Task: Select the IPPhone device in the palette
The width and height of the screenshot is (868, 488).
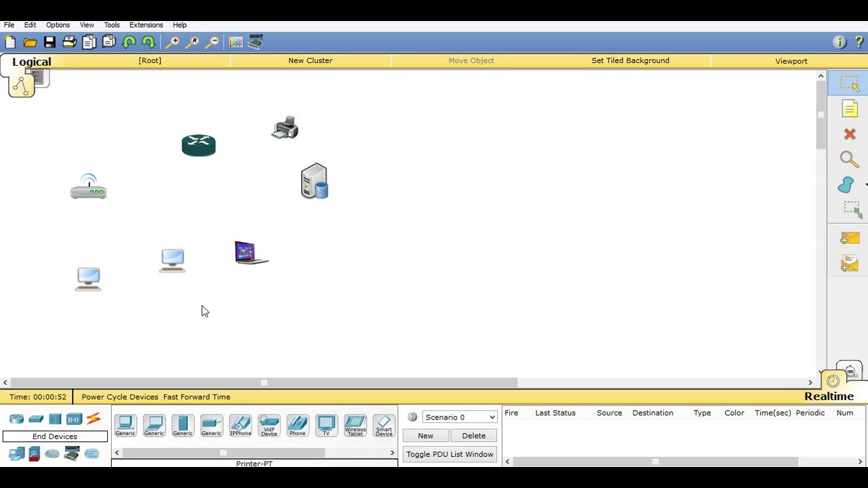Action: [x=241, y=426]
